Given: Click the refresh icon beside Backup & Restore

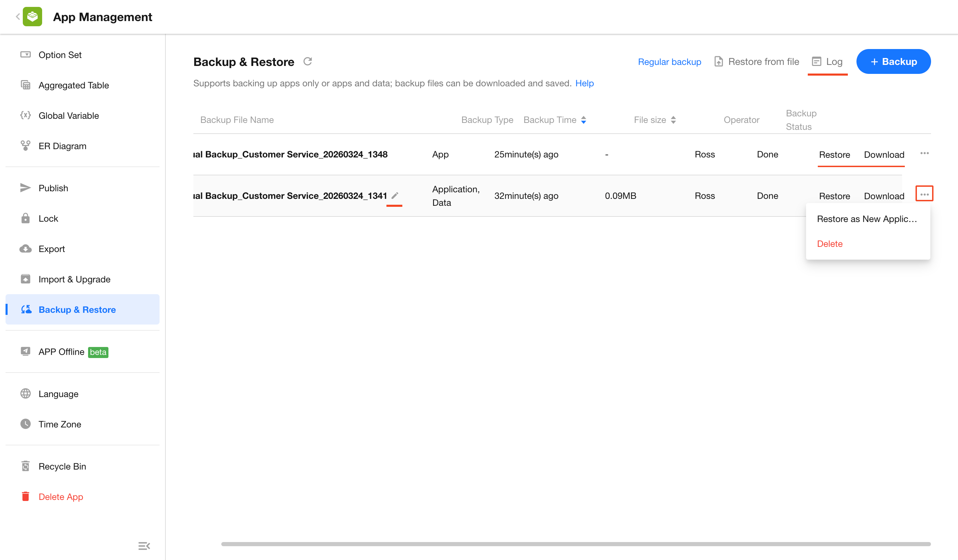Looking at the screenshot, I should pyautogui.click(x=308, y=61).
